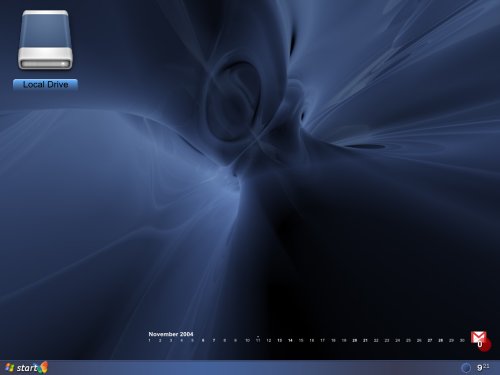Screen dimensions: 500x375
Task: Open the Gmail notifier icon
Action: [x=478, y=337]
